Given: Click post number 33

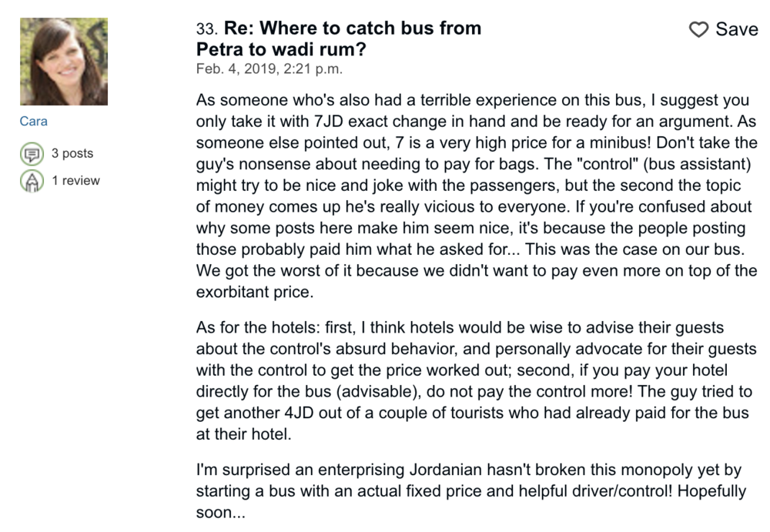Looking at the screenshot, I should [x=206, y=29].
